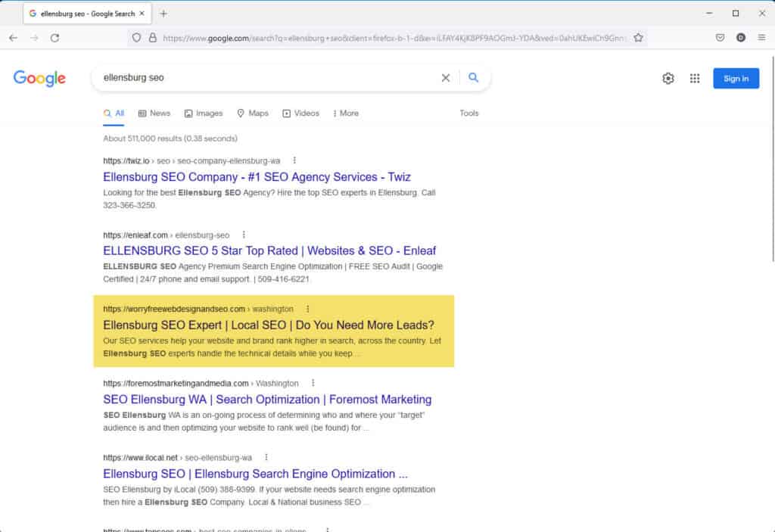Clear the search box with X icon
The height and width of the screenshot is (532, 775).
coord(445,78)
